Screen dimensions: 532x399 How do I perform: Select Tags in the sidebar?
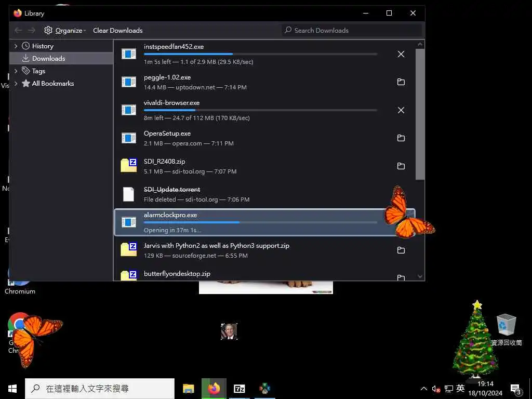point(38,71)
